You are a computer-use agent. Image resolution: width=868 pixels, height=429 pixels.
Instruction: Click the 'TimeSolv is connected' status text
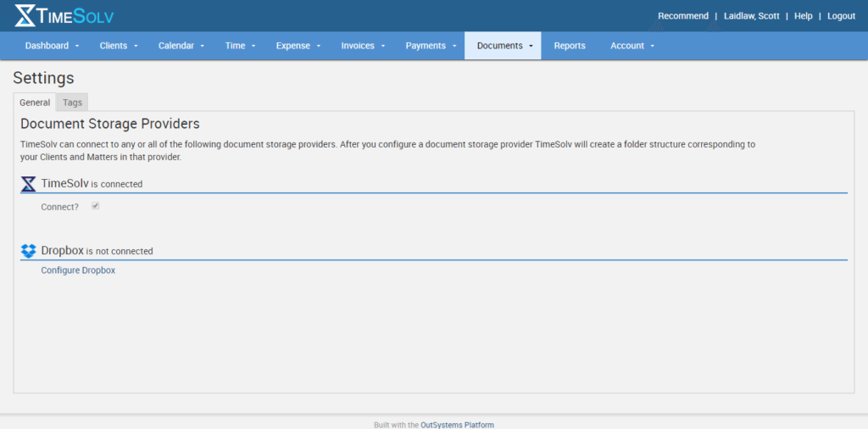coord(92,184)
